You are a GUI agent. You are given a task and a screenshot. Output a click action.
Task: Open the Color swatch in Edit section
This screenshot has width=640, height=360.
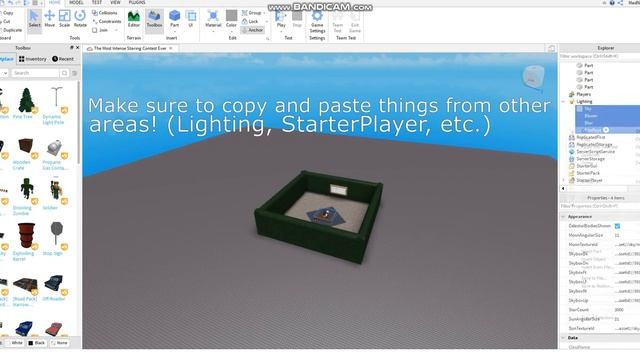pyautogui.click(x=231, y=19)
